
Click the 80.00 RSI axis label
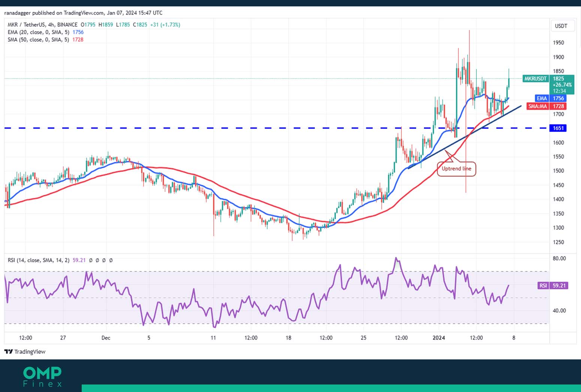559,258
